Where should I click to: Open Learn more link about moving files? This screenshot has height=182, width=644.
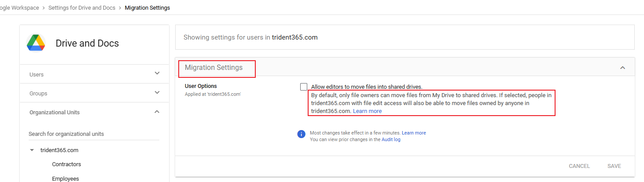[367, 111]
